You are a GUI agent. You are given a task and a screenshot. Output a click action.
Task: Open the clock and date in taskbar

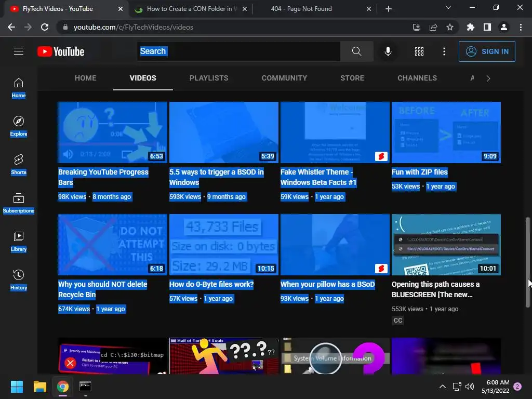(x=495, y=387)
